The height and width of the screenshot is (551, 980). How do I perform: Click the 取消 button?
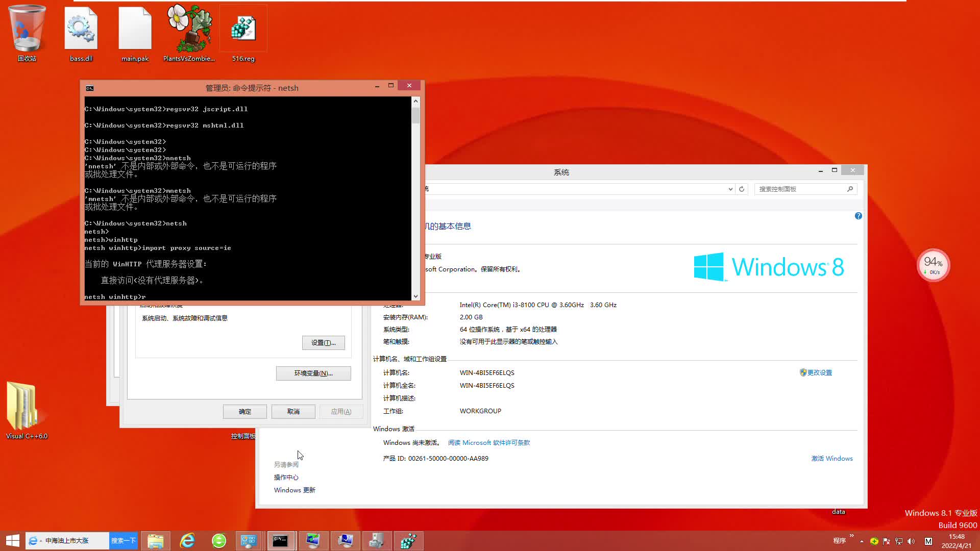point(293,412)
